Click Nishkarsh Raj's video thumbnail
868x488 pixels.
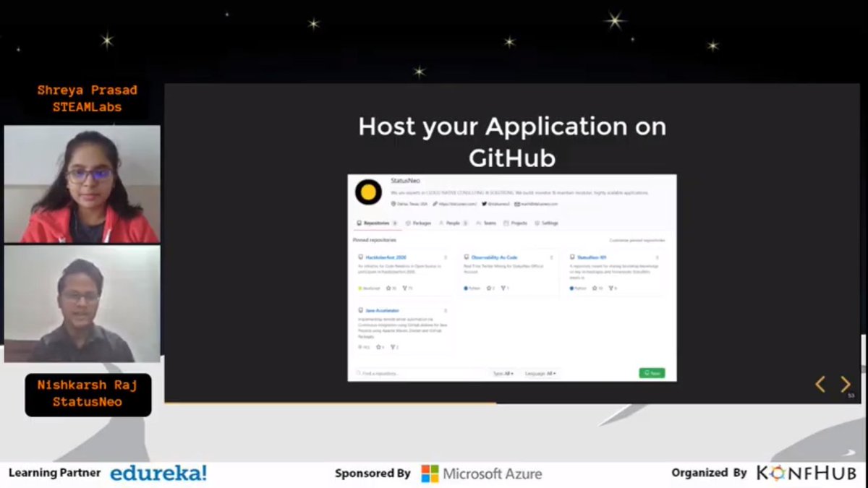pos(82,304)
